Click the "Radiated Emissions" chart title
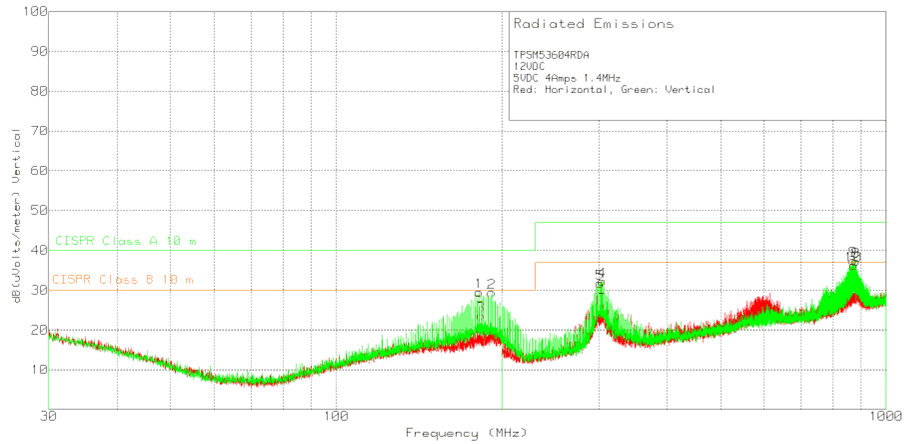908x444 pixels. 594,24
